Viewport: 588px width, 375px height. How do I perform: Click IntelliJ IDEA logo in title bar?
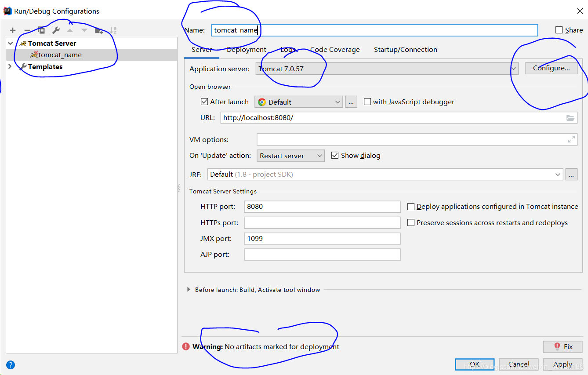coord(7,11)
